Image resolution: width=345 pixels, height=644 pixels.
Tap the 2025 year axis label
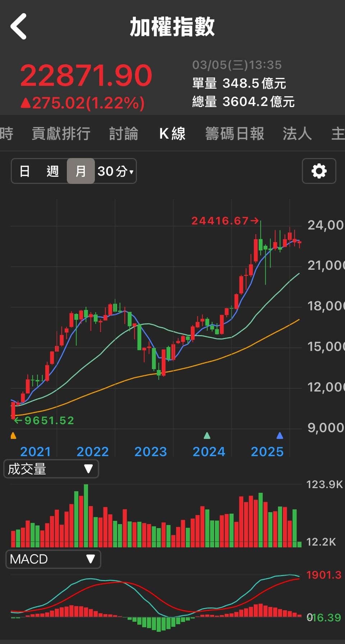click(267, 451)
